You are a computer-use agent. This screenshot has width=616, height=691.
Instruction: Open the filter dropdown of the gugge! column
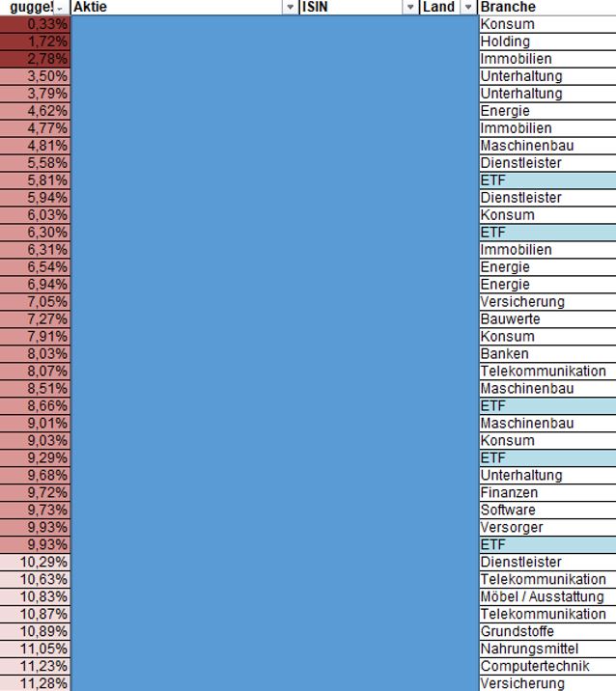60,7
